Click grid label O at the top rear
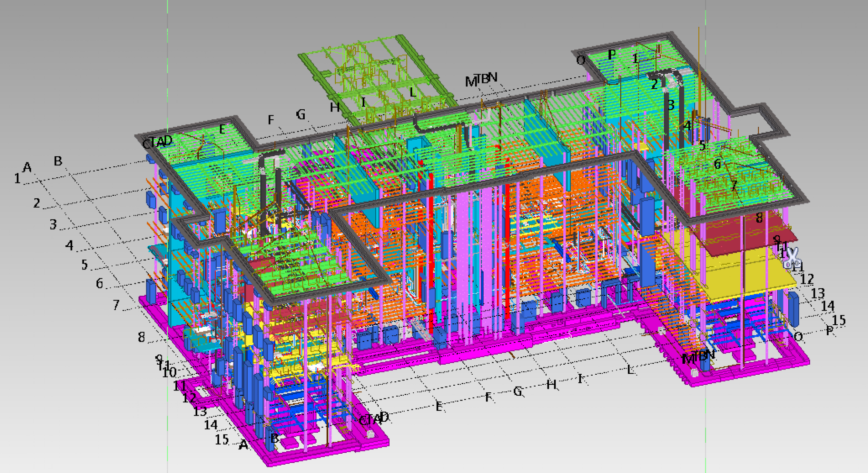 pyautogui.click(x=581, y=60)
